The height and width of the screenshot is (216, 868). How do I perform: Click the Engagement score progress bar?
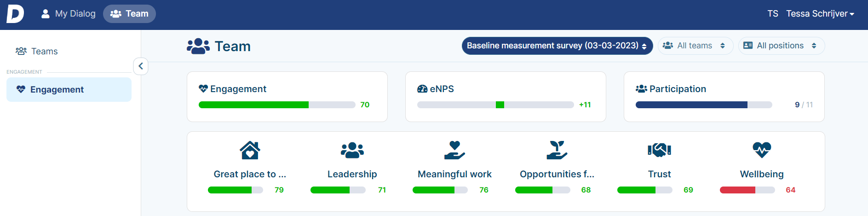[276, 105]
